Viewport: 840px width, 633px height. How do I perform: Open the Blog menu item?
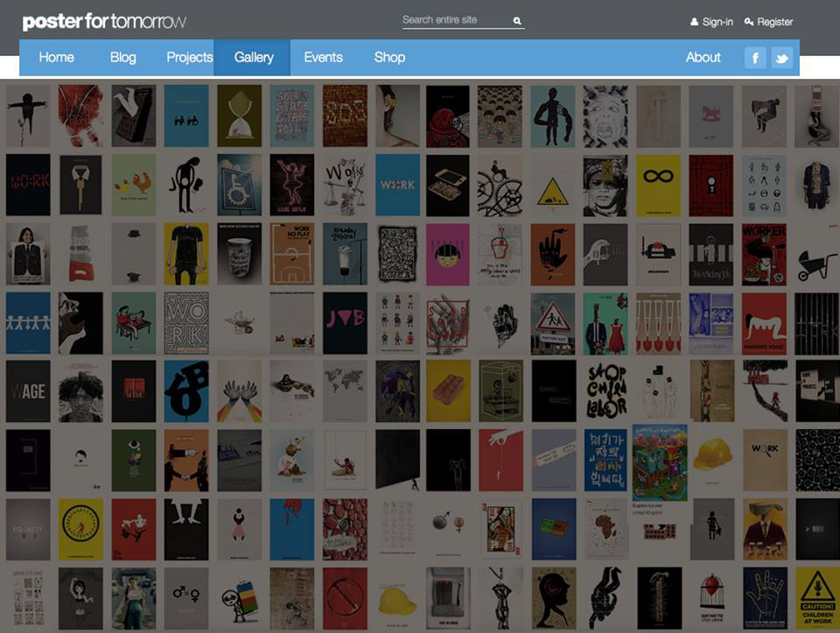[123, 58]
